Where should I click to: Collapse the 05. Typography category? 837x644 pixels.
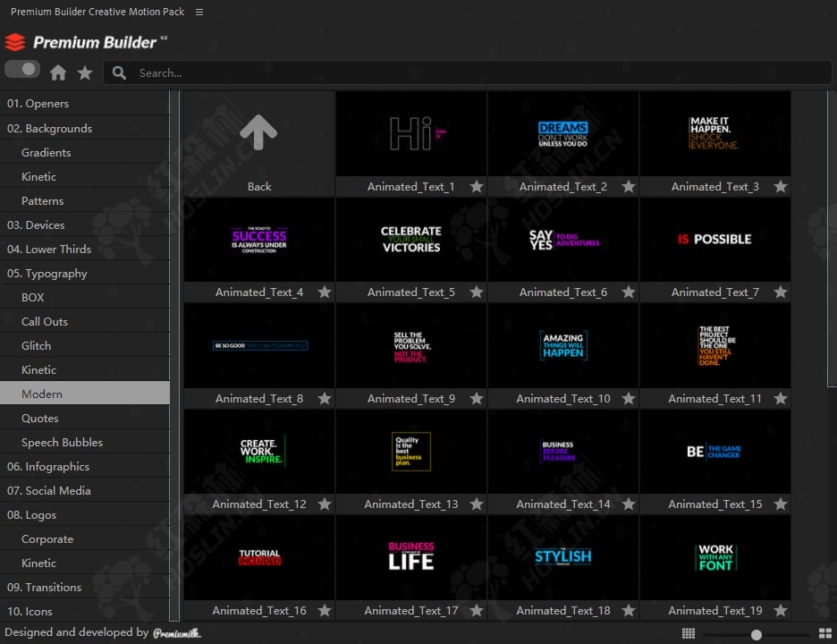point(85,274)
